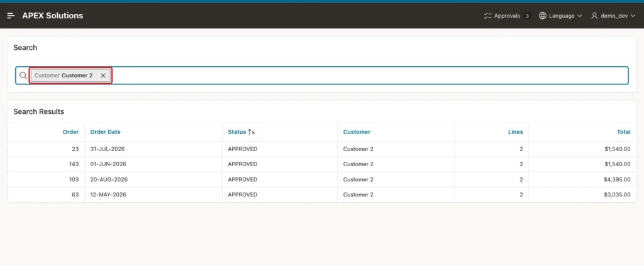Image resolution: width=644 pixels, height=265 pixels.
Task: Click APPROVED status for order 23
Action: coord(243,149)
